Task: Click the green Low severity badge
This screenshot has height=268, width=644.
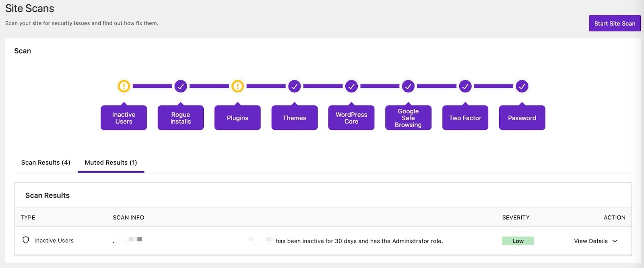Action: point(518,241)
